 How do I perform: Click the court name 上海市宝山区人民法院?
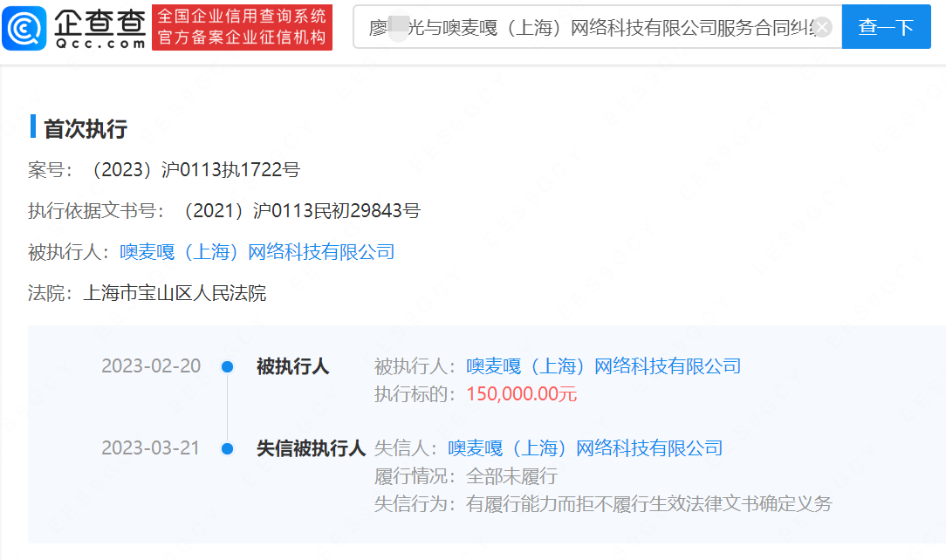[174, 294]
